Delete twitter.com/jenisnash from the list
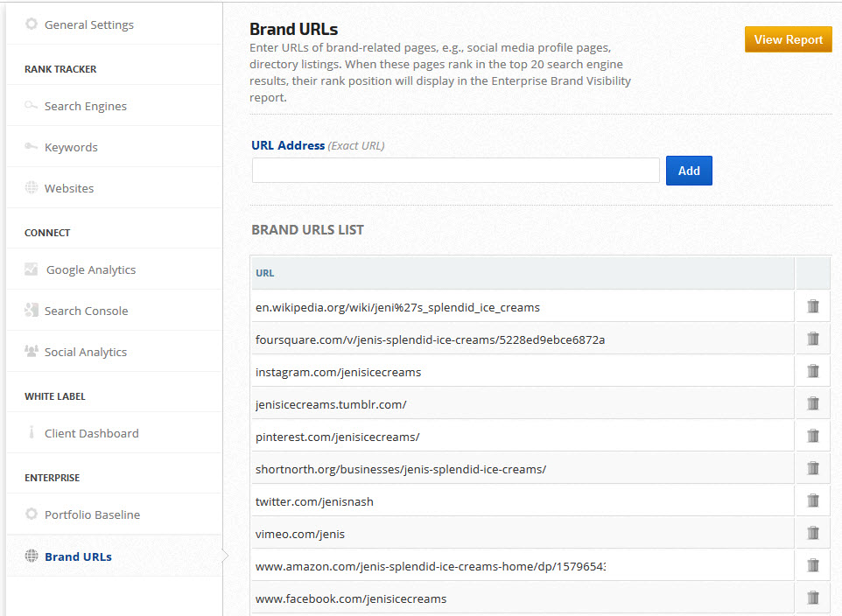 (x=812, y=500)
